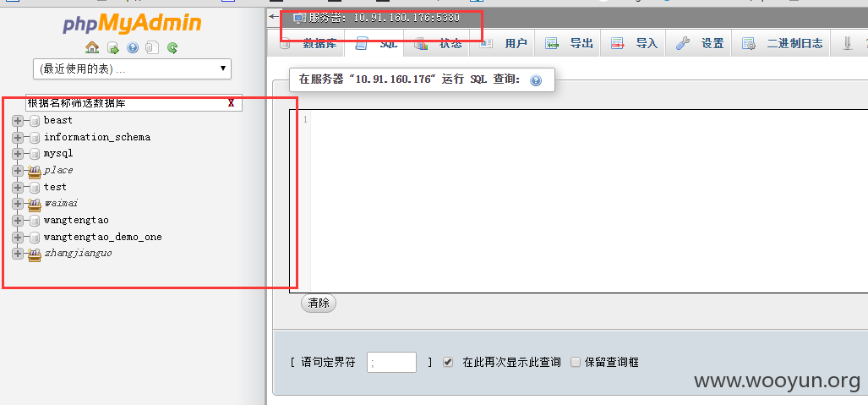Click mysql database icon

pos(35,154)
